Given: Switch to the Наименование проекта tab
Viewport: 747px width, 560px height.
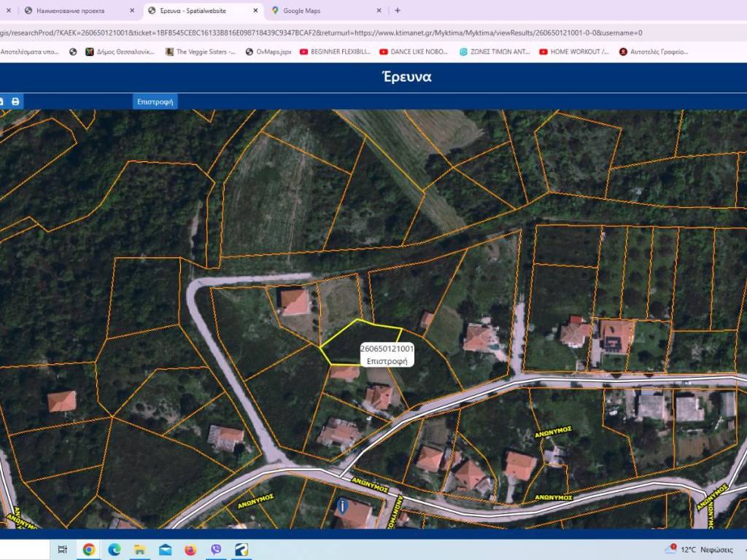Looking at the screenshot, I should click(73, 11).
